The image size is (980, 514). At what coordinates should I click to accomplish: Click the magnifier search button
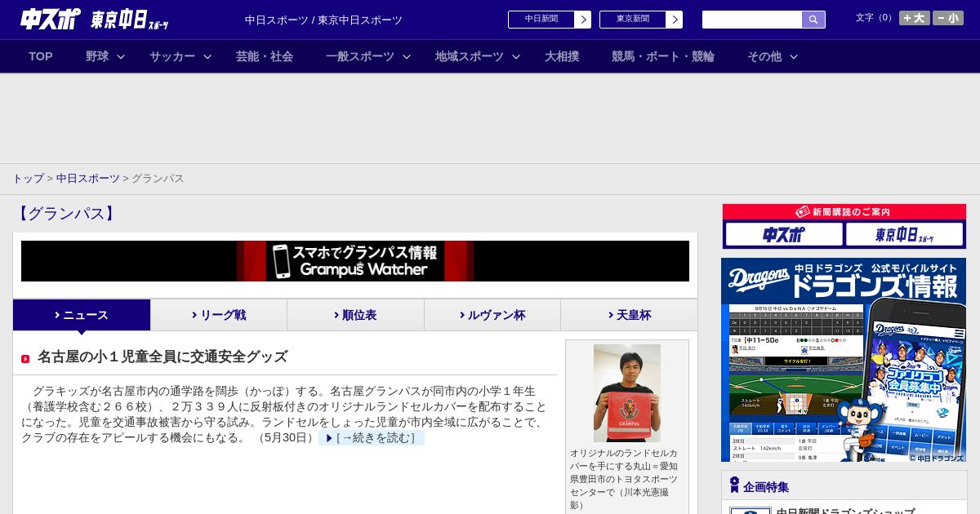click(x=813, y=20)
